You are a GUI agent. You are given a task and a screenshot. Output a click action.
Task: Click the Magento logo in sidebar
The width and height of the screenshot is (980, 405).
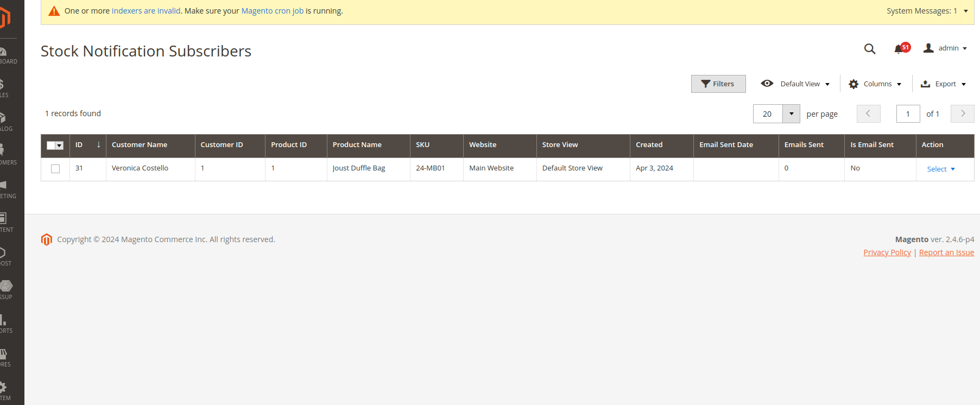coord(5,18)
